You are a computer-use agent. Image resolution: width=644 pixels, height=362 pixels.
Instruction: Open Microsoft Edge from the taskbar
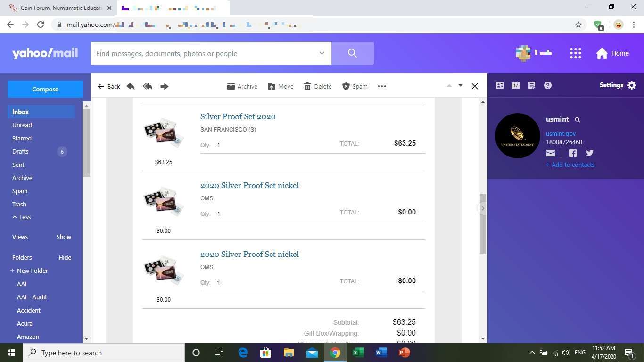[x=243, y=353]
